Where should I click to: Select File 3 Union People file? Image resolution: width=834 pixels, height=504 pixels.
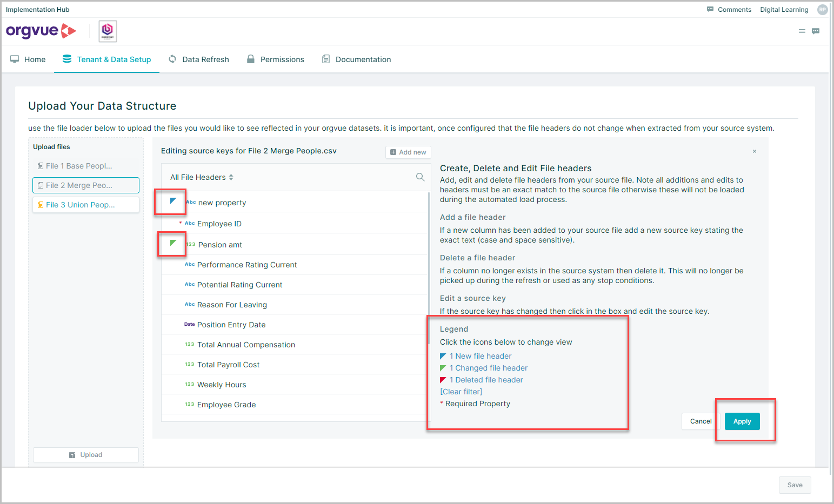click(86, 205)
